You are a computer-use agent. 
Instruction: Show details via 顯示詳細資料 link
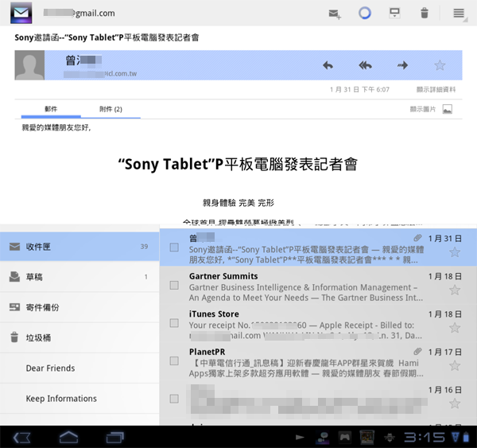click(436, 90)
